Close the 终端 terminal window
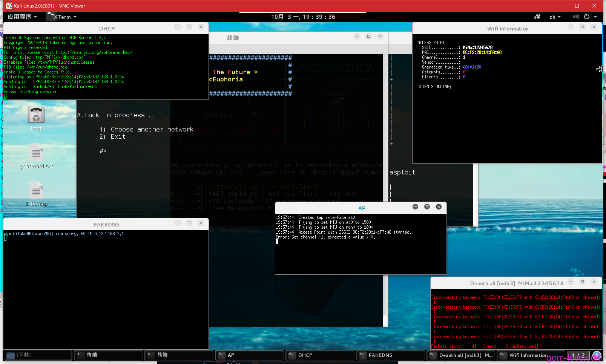This screenshot has width=606, height=364. tap(380, 37)
